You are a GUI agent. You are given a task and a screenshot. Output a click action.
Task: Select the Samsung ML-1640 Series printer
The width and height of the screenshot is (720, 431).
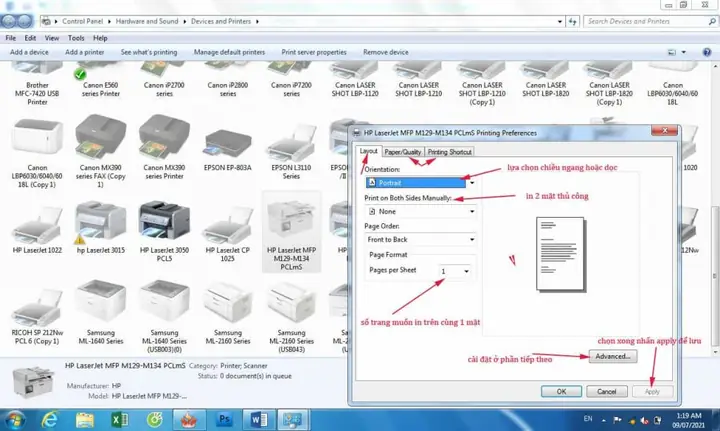(101, 313)
